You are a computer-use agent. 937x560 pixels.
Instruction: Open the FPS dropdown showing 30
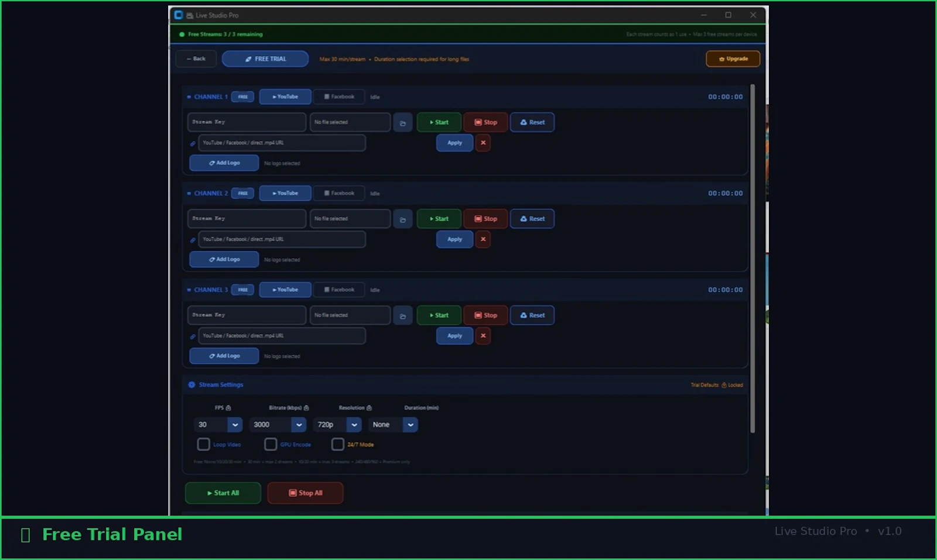coord(218,425)
